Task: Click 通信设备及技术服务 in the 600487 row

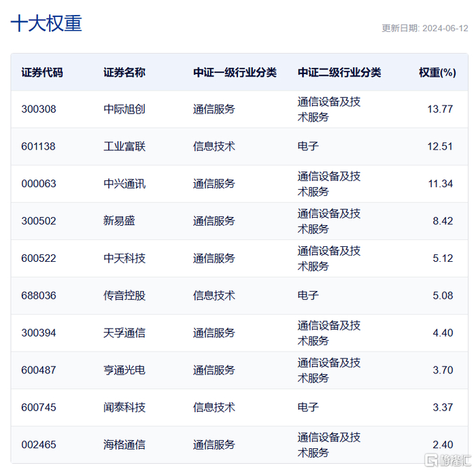Action: click(328, 370)
